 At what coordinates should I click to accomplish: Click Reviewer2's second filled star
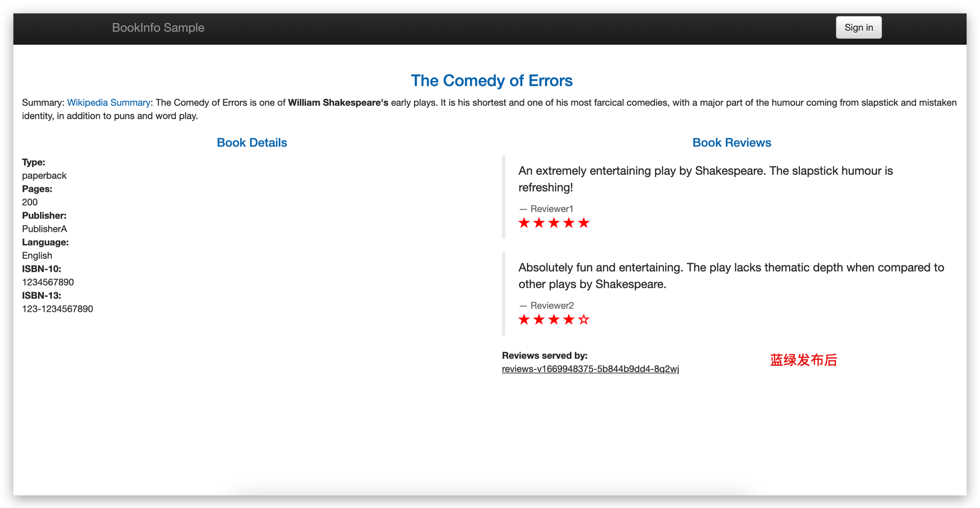pos(539,320)
